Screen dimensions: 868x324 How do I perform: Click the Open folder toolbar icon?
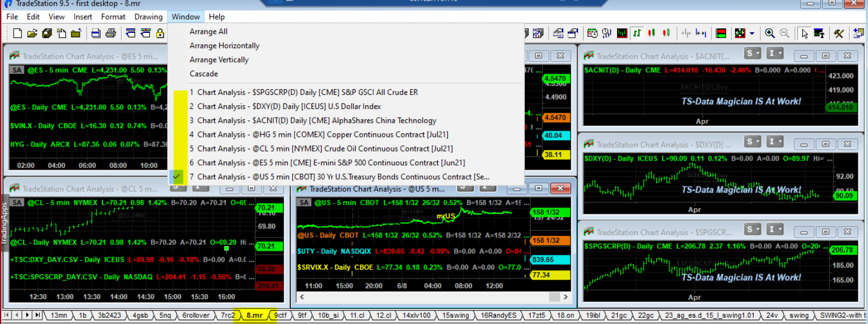tap(32, 33)
